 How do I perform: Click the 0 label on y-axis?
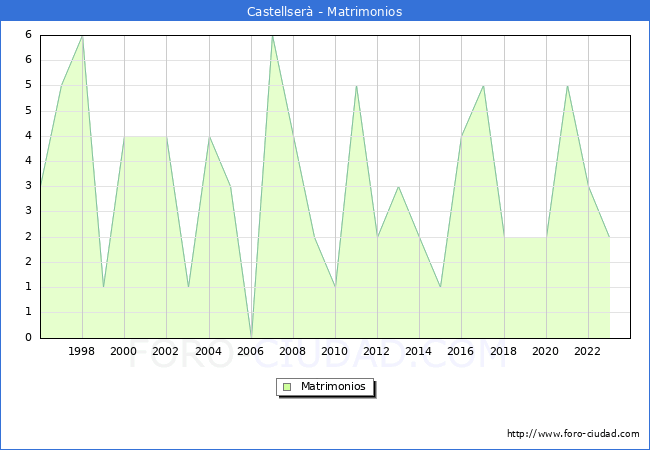point(28,337)
